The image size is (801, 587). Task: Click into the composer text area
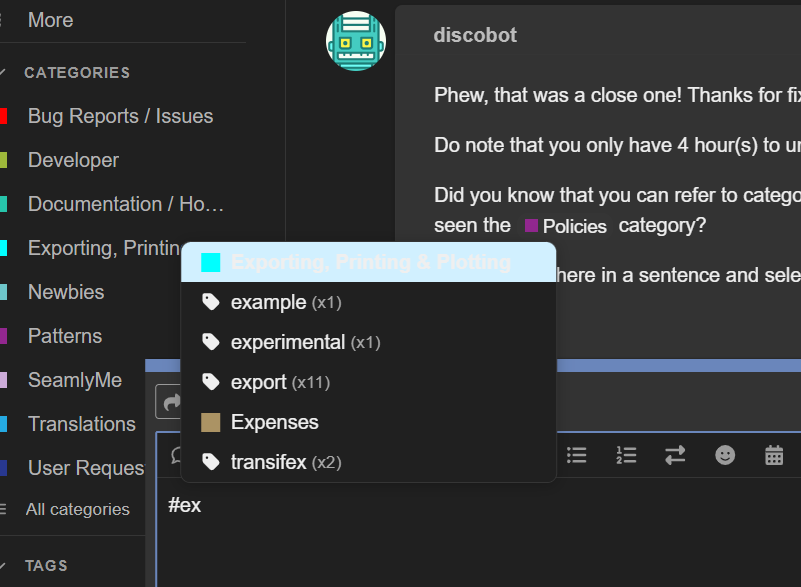[x=450, y=530]
